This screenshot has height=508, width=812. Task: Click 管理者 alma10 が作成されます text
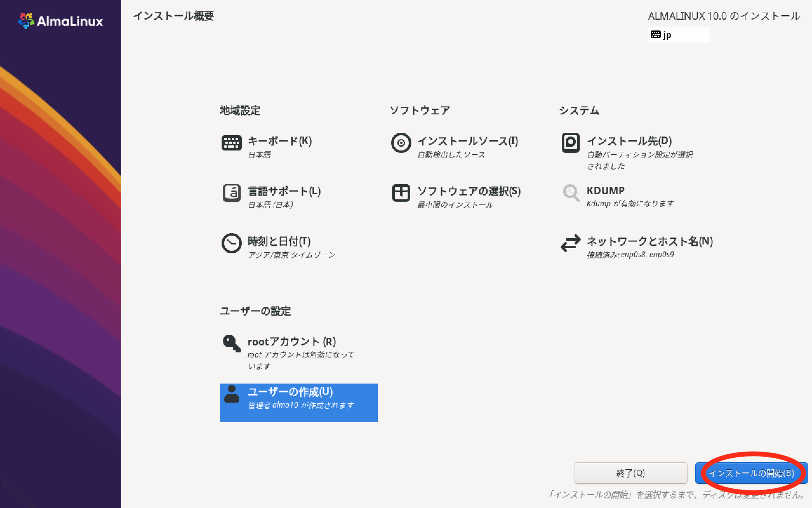click(x=301, y=405)
